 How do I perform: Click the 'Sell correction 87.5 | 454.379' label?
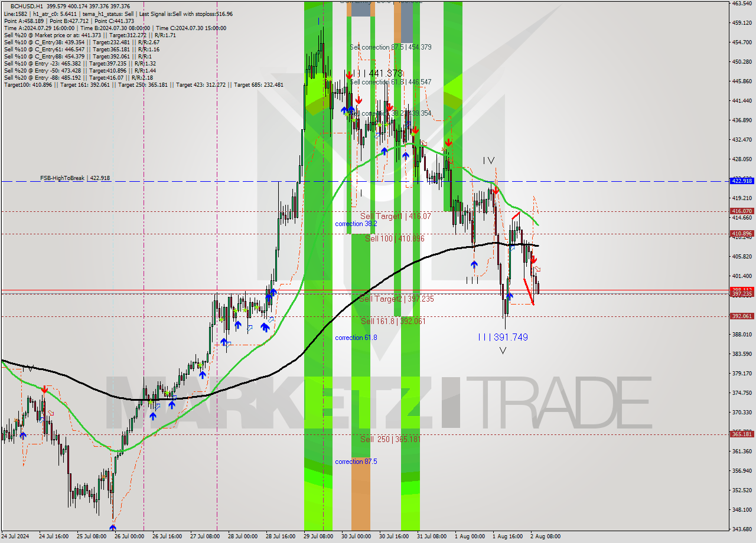[390, 47]
